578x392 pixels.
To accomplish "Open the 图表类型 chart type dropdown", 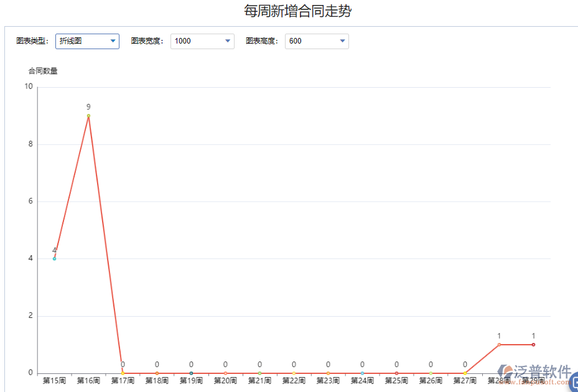I will tap(113, 41).
